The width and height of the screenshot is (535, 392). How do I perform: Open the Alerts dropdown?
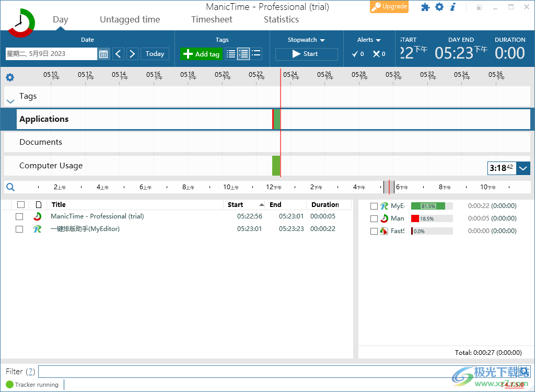tap(369, 40)
